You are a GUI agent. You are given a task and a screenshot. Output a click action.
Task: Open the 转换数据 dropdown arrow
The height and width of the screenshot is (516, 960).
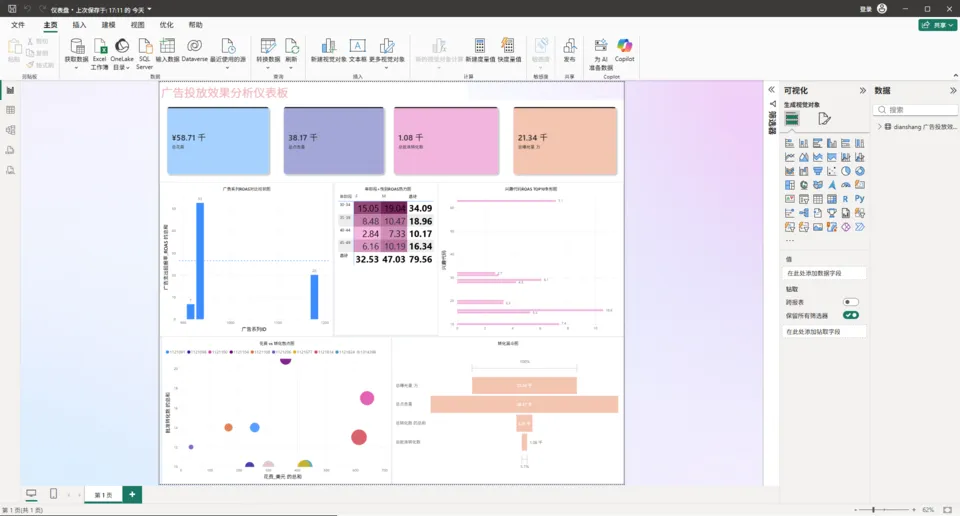(268, 67)
